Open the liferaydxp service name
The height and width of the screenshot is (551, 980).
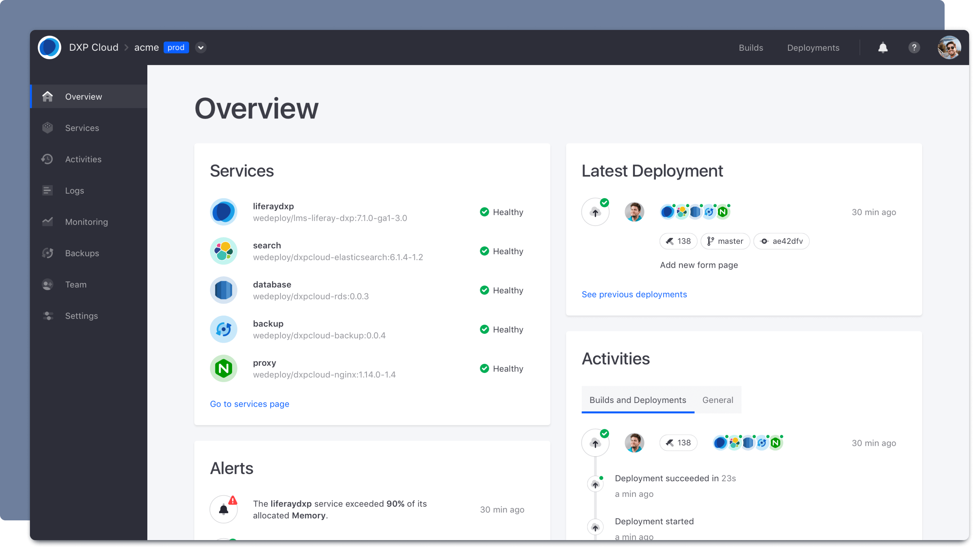[274, 206]
